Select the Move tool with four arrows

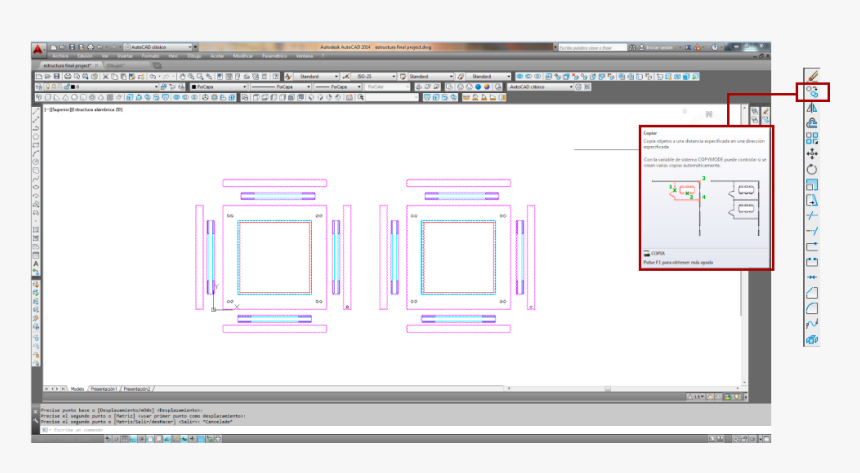(812, 154)
